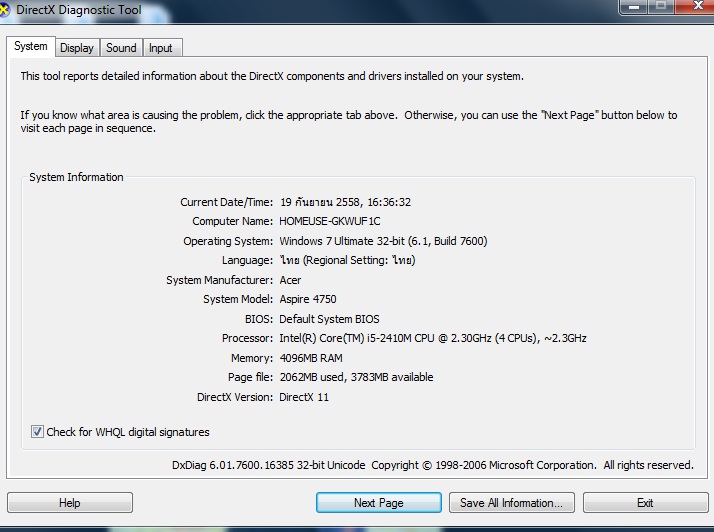Click the current date/time value 16:36:32

[346, 202]
